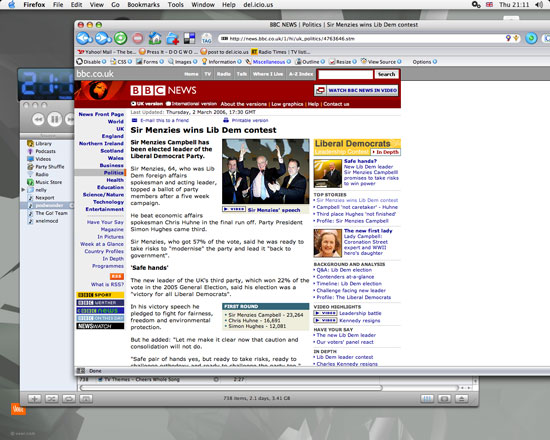Open the Home page house icon

[155, 38]
